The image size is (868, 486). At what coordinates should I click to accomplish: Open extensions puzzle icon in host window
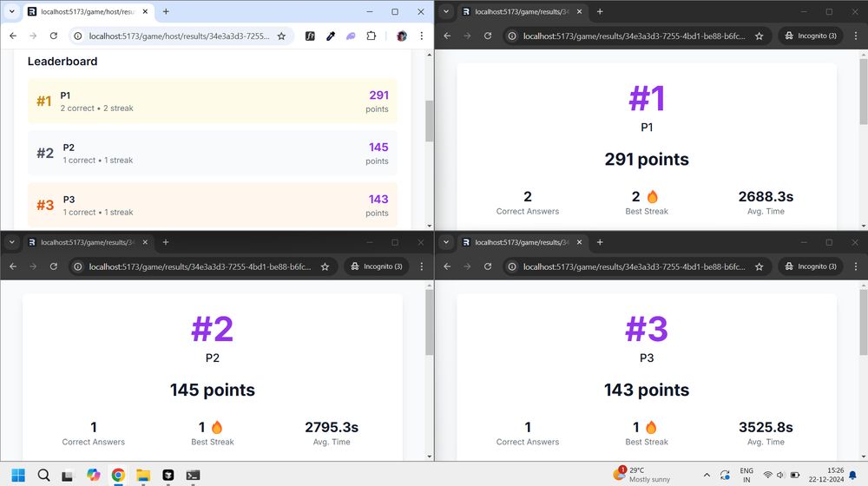click(371, 36)
